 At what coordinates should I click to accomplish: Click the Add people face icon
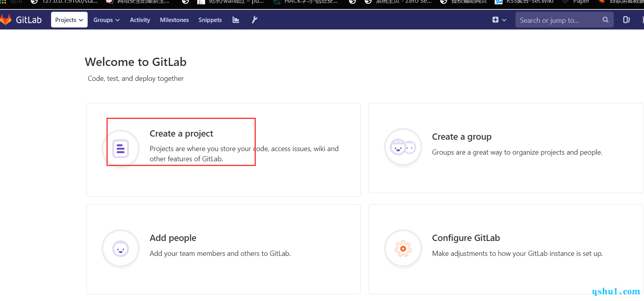[x=121, y=248]
